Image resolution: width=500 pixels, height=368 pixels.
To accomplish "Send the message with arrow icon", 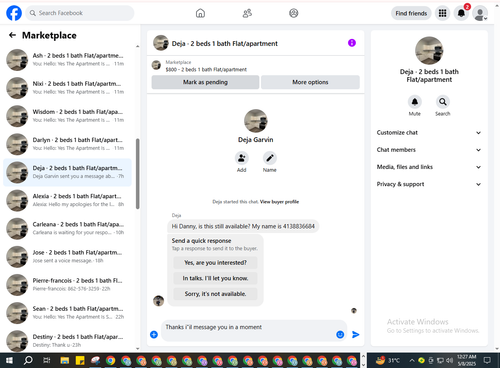I will click(x=356, y=334).
